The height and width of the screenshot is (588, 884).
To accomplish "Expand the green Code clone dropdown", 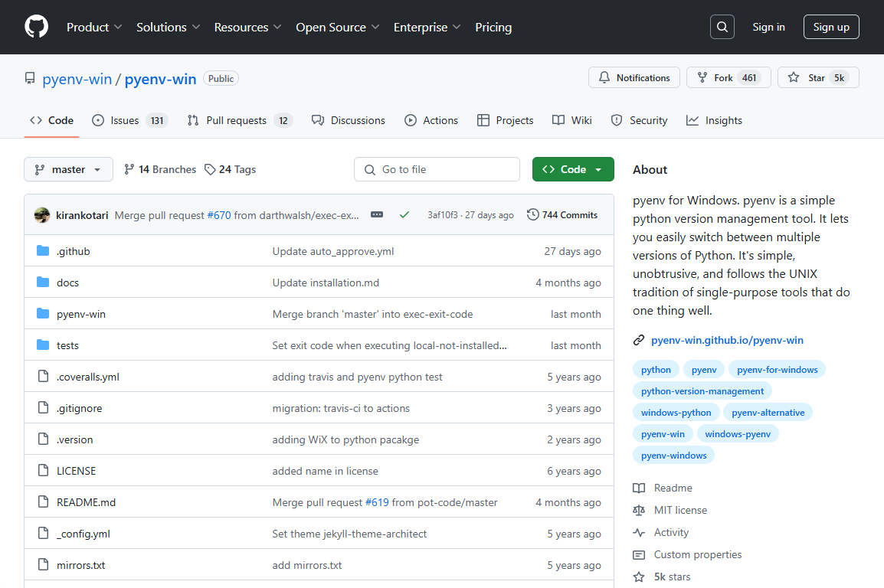I will (573, 169).
